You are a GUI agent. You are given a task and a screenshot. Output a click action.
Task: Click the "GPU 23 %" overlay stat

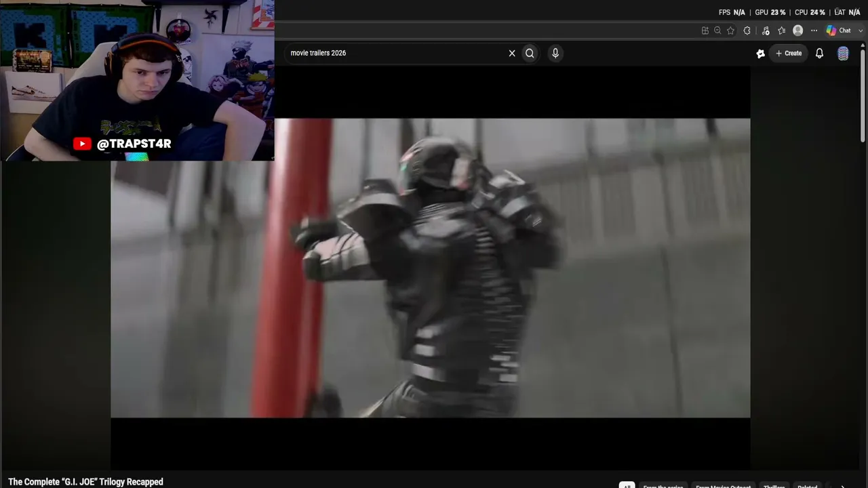pyautogui.click(x=770, y=12)
